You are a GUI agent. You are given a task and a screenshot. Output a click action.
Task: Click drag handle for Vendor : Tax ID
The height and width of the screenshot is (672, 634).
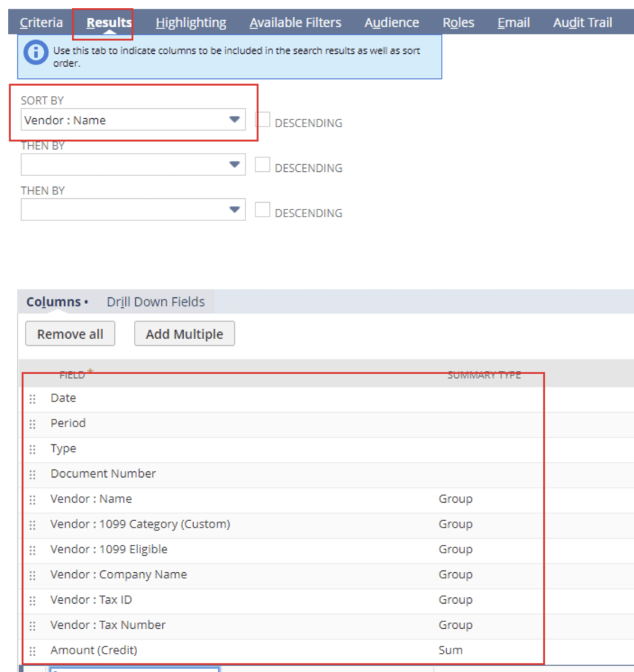pyautogui.click(x=33, y=600)
